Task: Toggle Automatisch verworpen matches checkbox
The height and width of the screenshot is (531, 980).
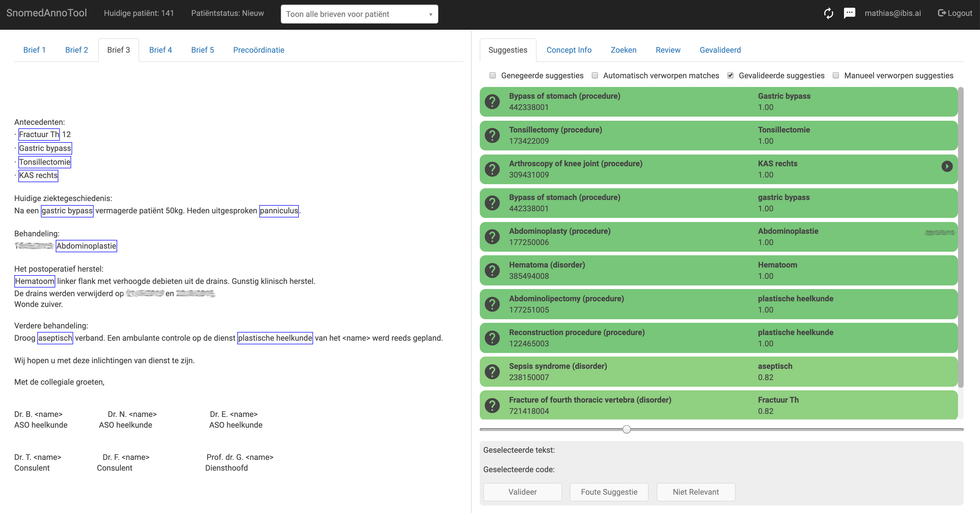Action: tap(595, 75)
